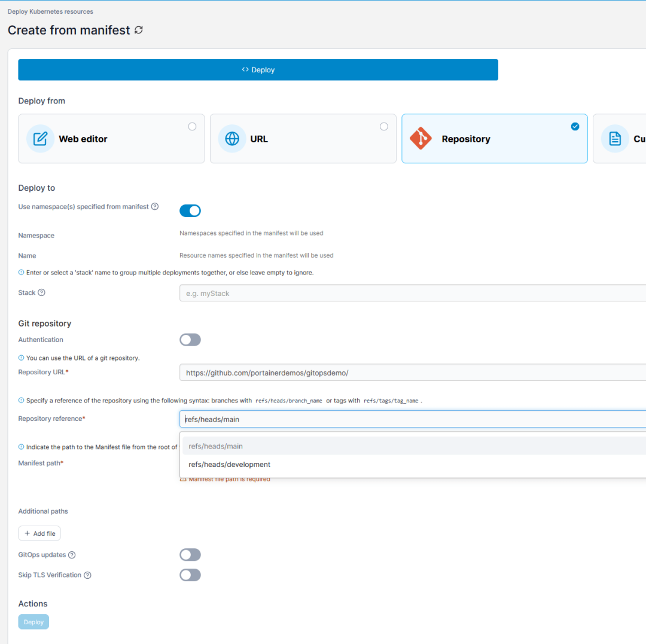Select the Web editor radio button
Viewport: 646px width, 644px height.
coord(192,126)
